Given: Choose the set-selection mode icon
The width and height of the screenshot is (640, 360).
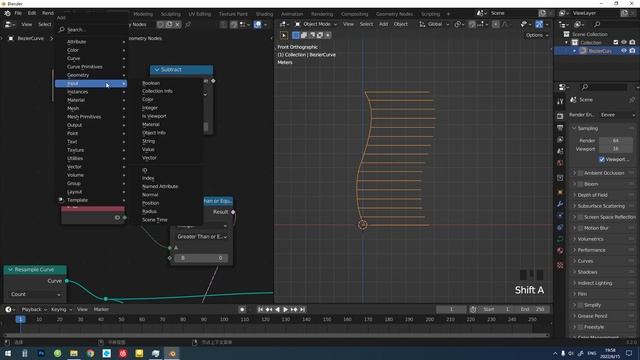Looking at the screenshot, I should 296,36.
